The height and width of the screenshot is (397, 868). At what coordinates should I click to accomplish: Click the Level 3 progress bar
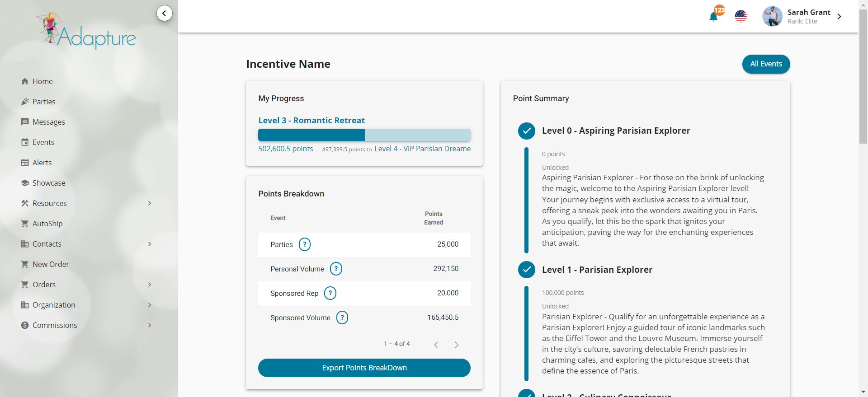[364, 135]
